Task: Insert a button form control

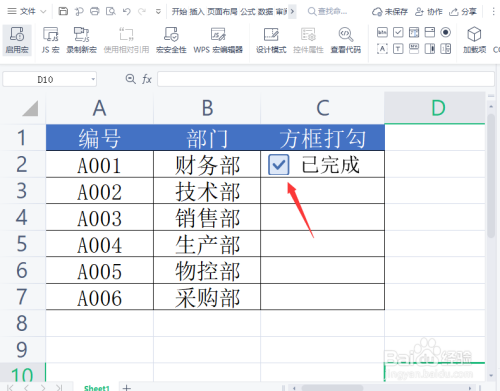Action: tap(382, 32)
